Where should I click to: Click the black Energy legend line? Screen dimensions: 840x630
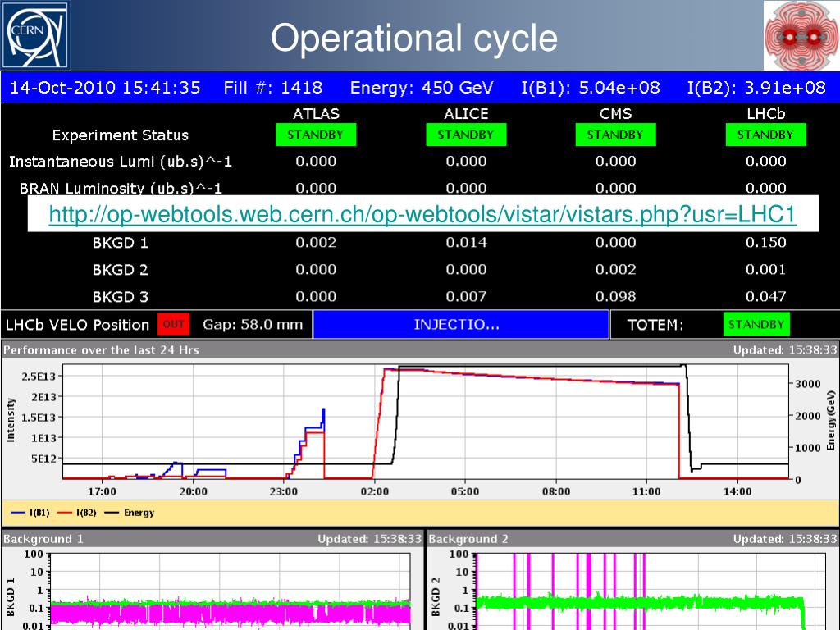(112, 513)
